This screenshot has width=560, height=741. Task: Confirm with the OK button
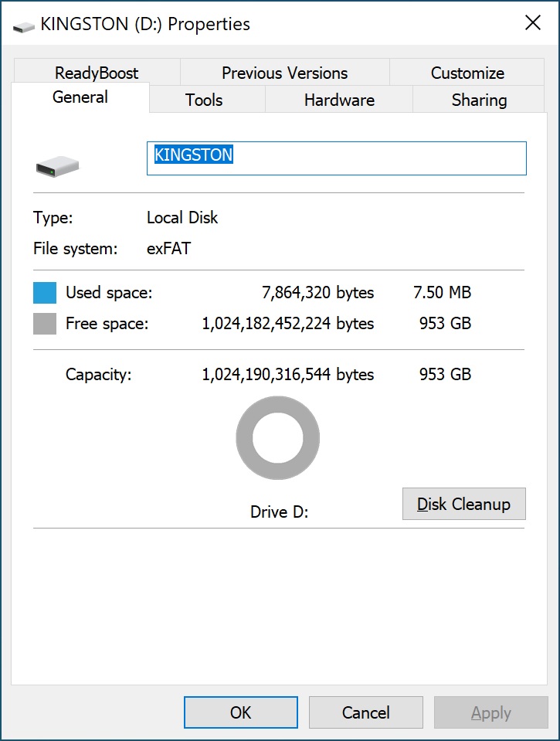tap(241, 712)
